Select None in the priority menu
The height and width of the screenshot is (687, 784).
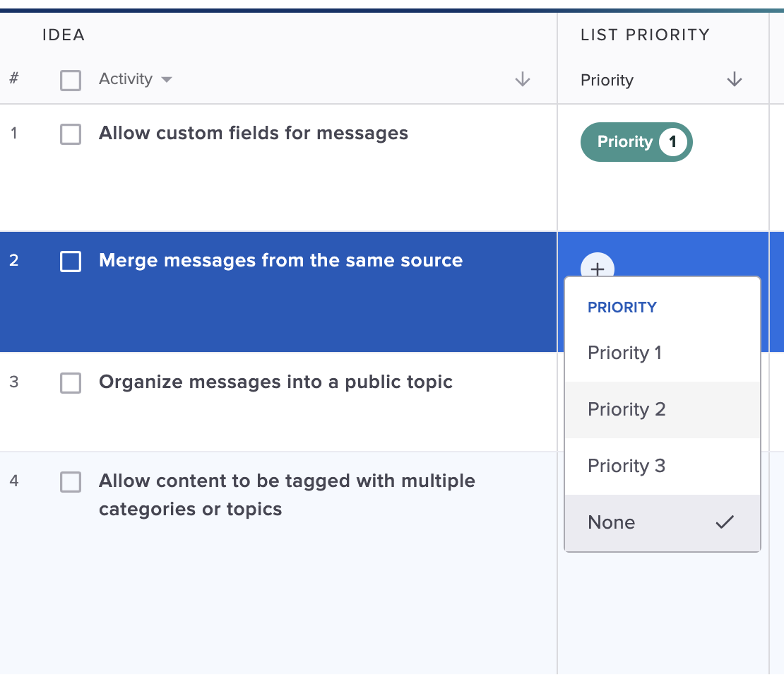612,522
